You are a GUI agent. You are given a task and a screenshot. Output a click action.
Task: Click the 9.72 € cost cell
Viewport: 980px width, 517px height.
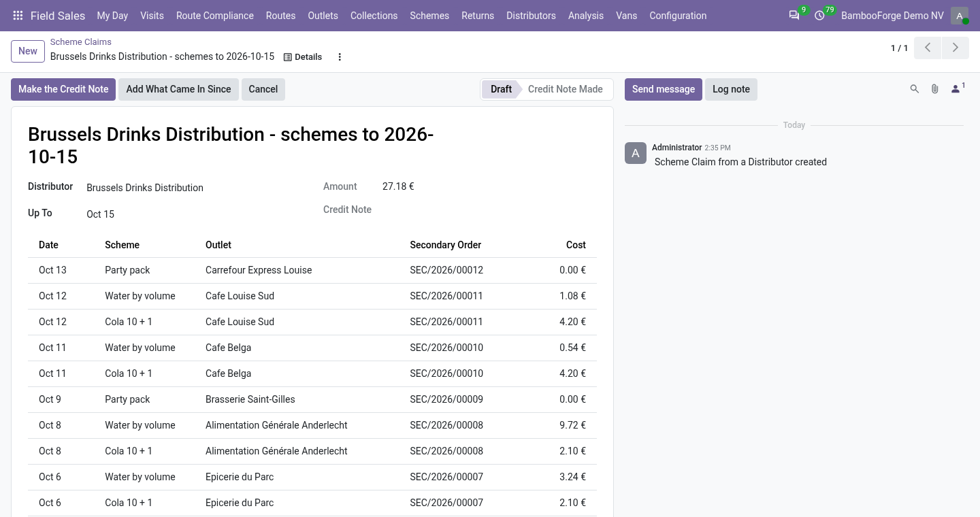(x=560, y=425)
